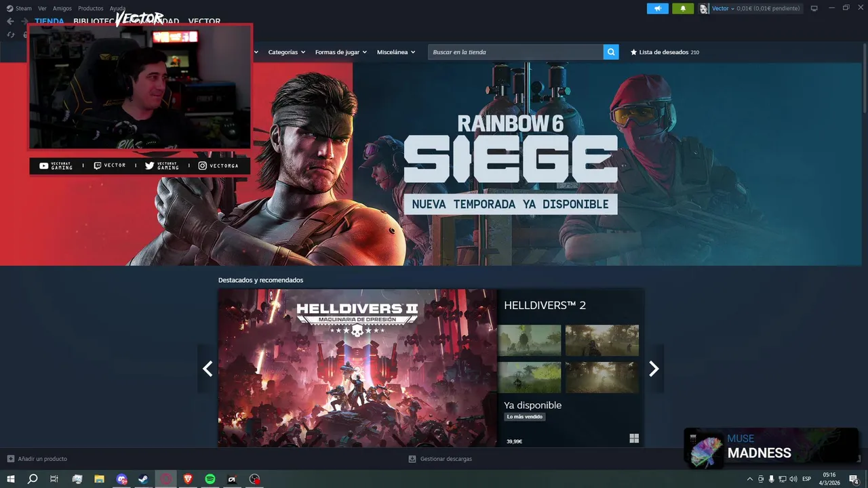Open Helldivers II capsule image

357,368
